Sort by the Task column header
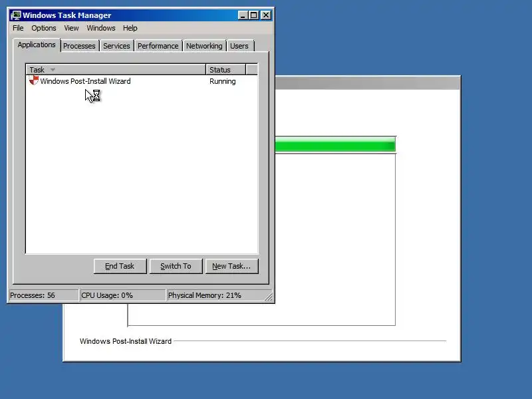 tap(116, 70)
